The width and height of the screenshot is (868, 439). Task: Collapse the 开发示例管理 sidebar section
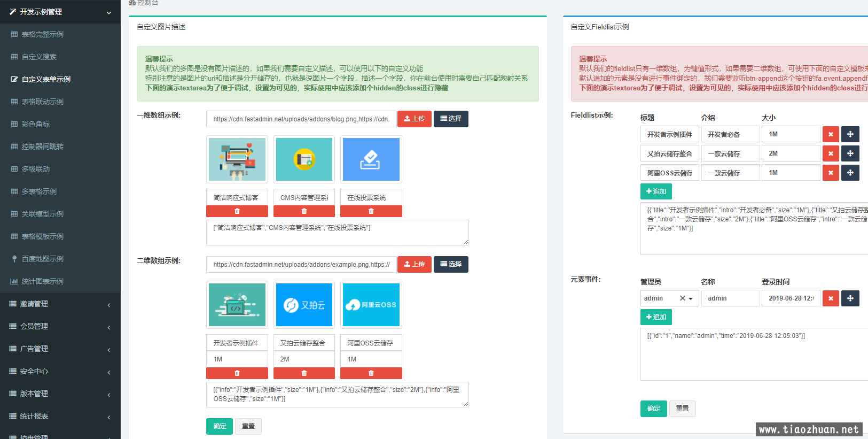pyautogui.click(x=60, y=12)
